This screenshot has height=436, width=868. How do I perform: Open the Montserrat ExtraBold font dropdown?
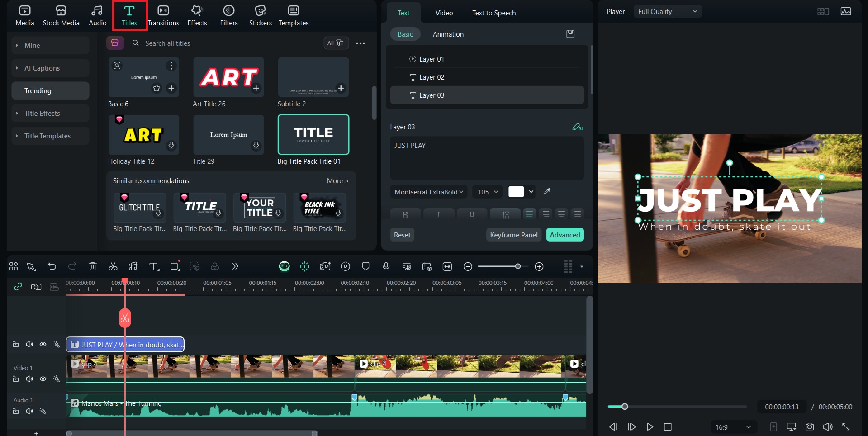[x=429, y=192]
